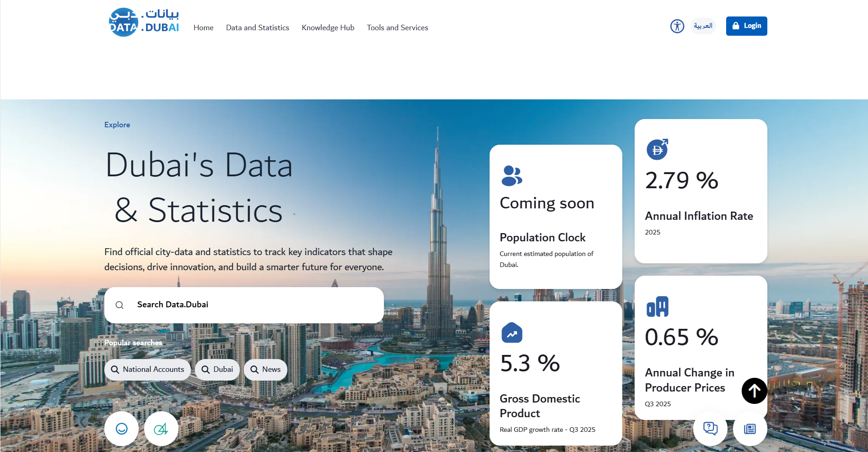
Task: Click the producer prices bar icon
Action: [657, 307]
